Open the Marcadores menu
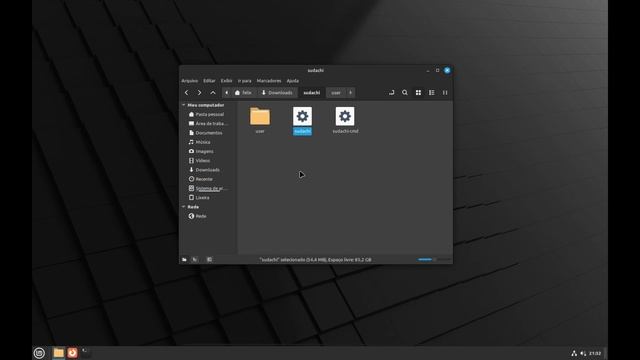 [269, 81]
